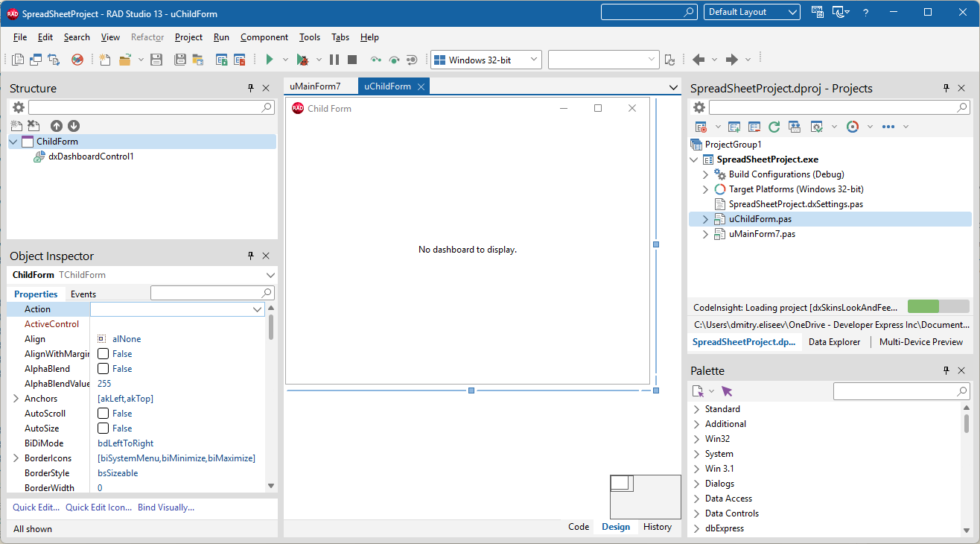The width and height of the screenshot is (980, 544).
Task: Click the delete item icon in Structure toolbar
Action: (x=34, y=126)
